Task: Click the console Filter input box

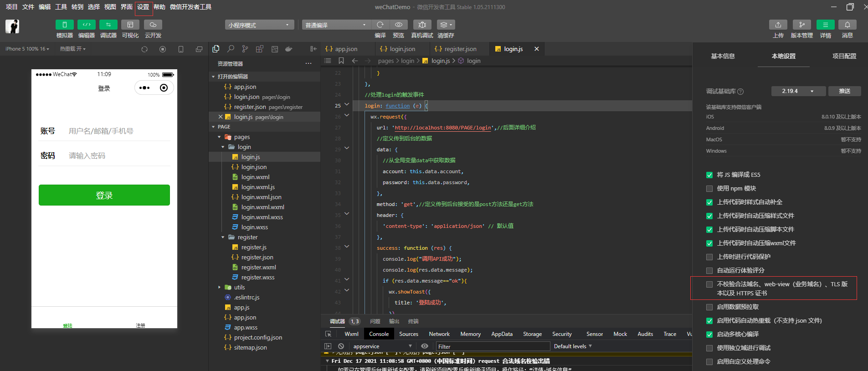Action: (x=492, y=346)
